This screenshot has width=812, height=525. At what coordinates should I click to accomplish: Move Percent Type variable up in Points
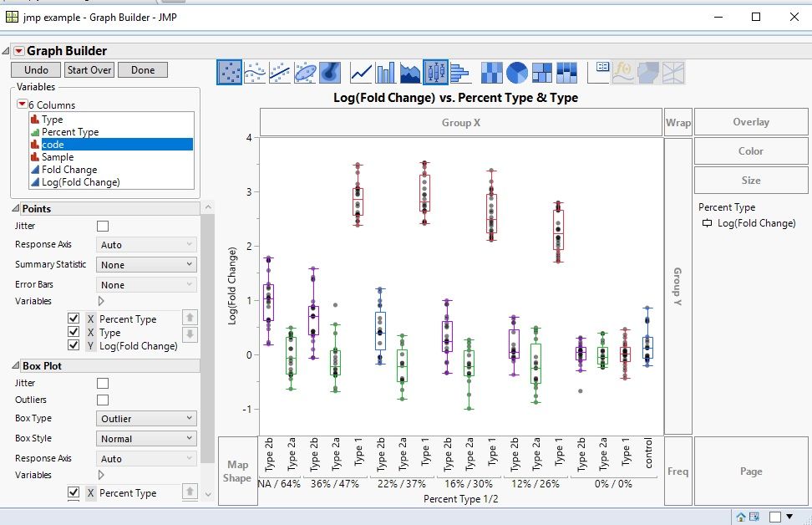coord(190,317)
